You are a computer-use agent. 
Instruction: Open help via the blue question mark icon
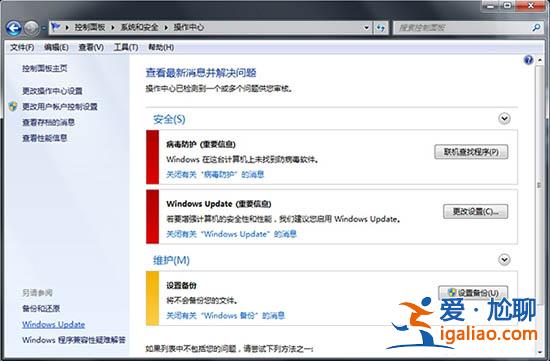pos(528,60)
